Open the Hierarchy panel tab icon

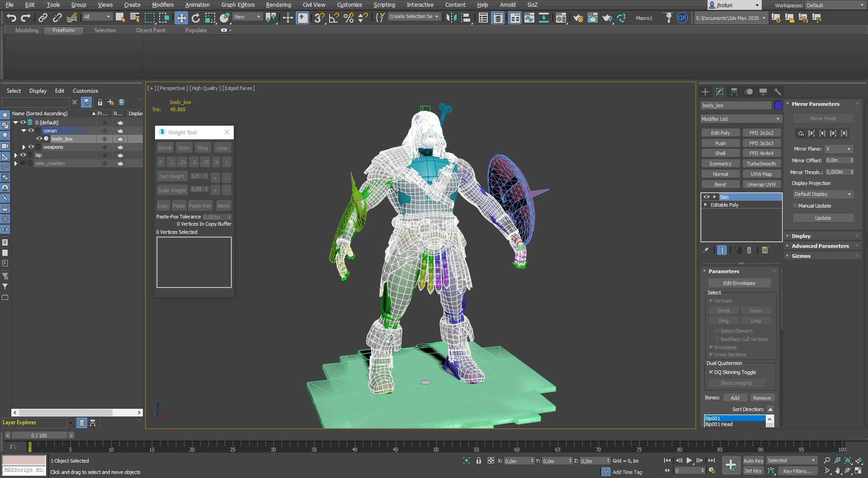[734, 92]
